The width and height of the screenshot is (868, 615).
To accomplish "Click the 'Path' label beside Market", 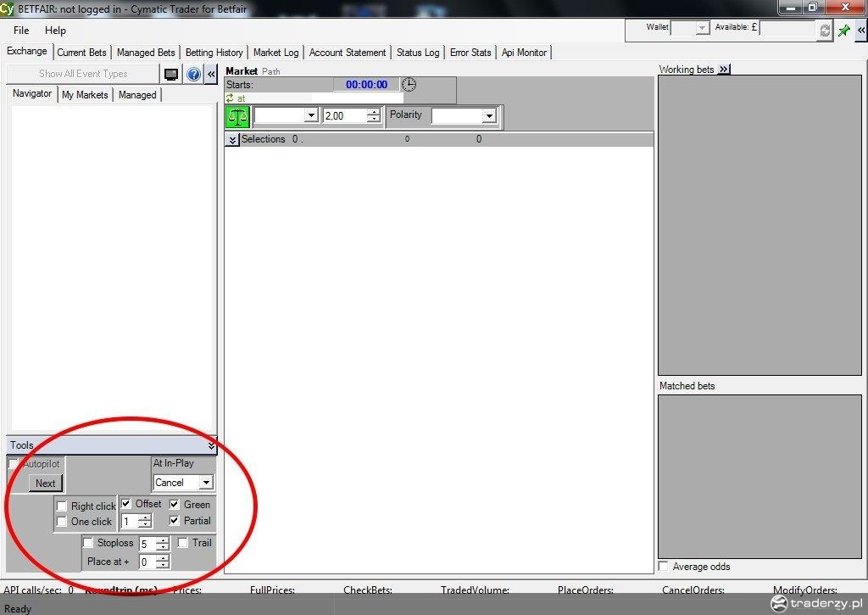I will [270, 71].
